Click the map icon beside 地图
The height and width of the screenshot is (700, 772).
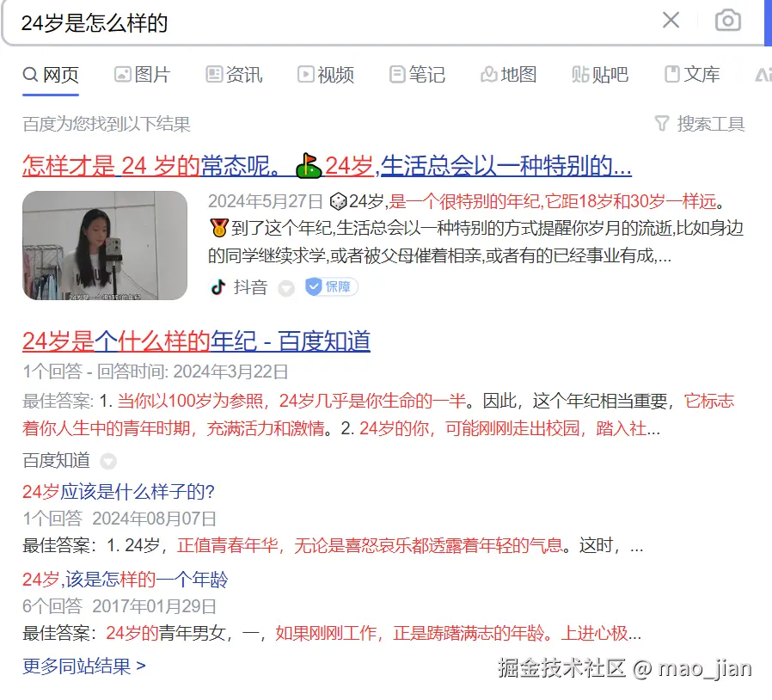click(x=489, y=75)
